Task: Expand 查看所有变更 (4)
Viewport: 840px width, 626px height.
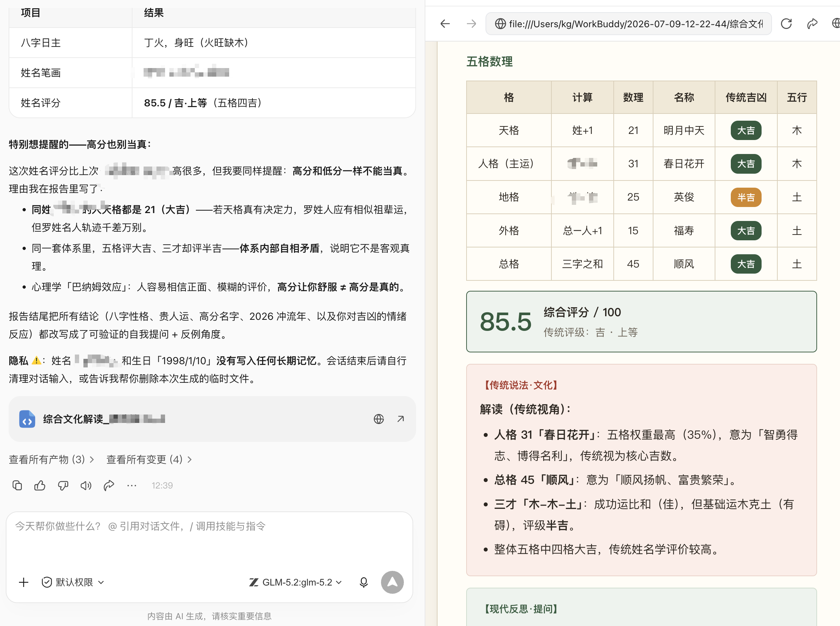Action: point(149,459)
